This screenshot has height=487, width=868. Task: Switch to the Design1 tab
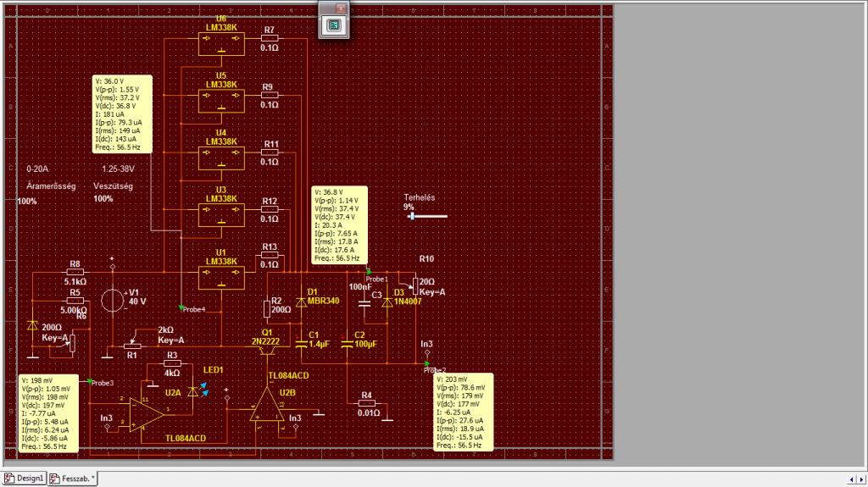tap(24, 479)
